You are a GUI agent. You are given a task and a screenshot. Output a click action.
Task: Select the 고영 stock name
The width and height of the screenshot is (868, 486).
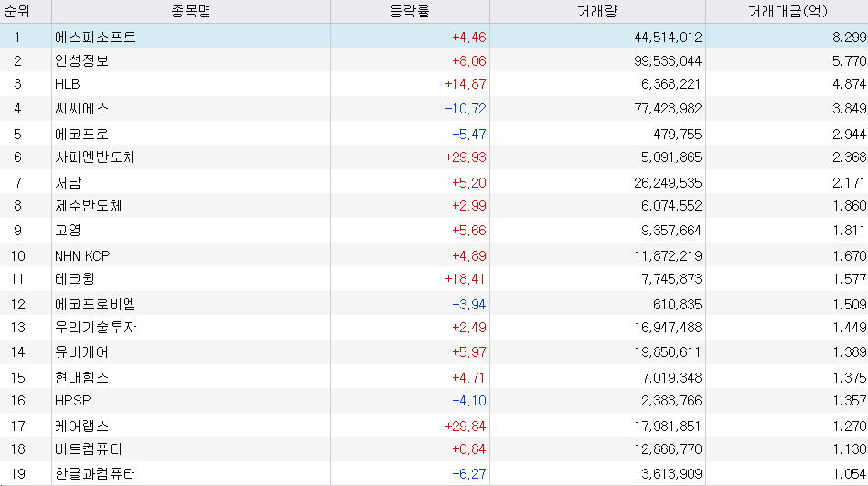[x=68, y=230]
